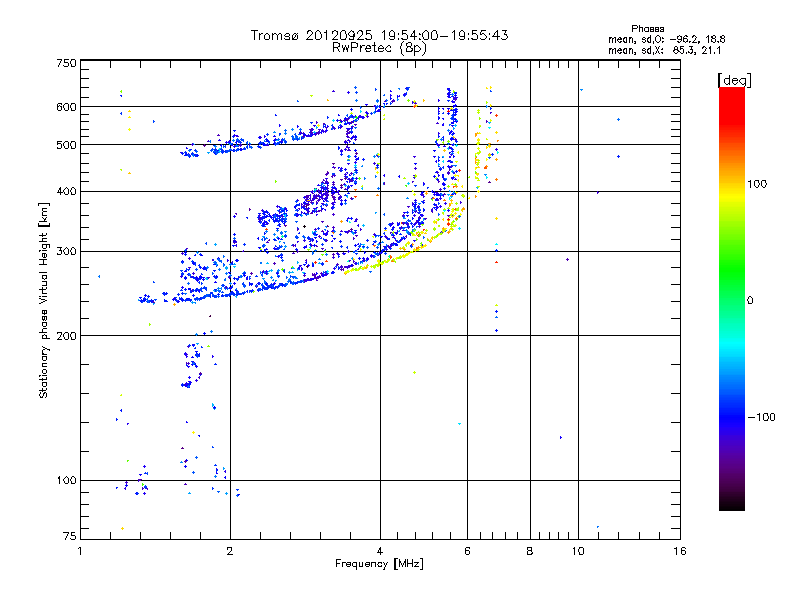This screenshot has height=600, width=800.
Task: Click the phase colorbar strip
Action: click(x=732, y=298)
